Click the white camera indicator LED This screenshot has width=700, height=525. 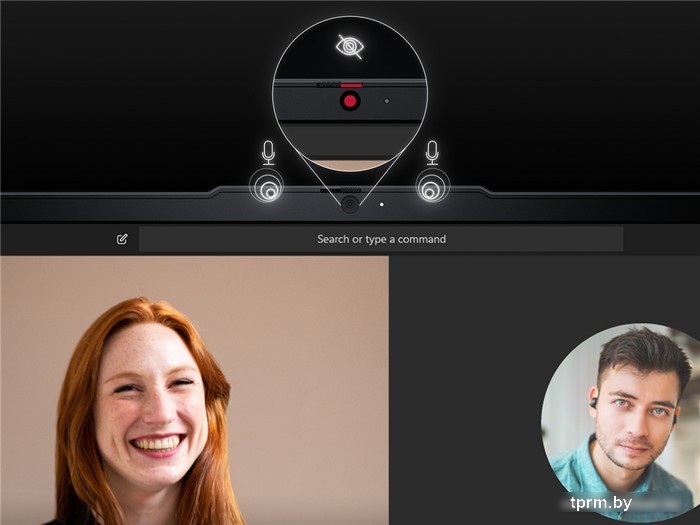point(381,205)
